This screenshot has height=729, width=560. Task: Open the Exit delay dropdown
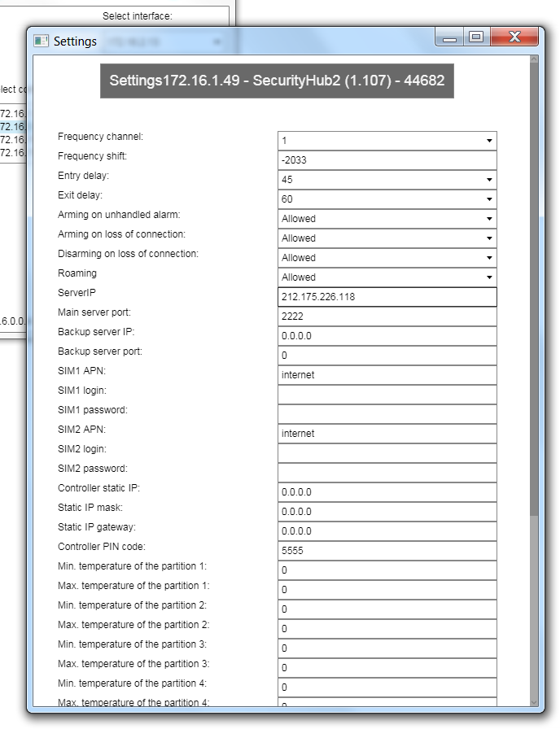tap(387, 199)
